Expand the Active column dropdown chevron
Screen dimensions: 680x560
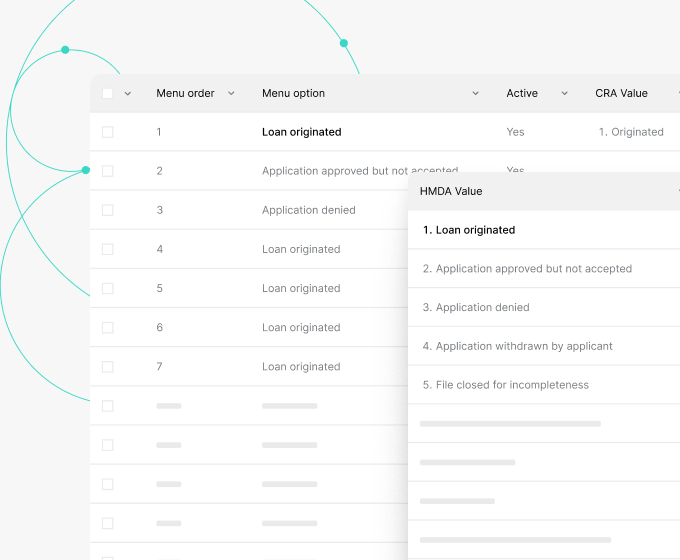coord(564,93)
